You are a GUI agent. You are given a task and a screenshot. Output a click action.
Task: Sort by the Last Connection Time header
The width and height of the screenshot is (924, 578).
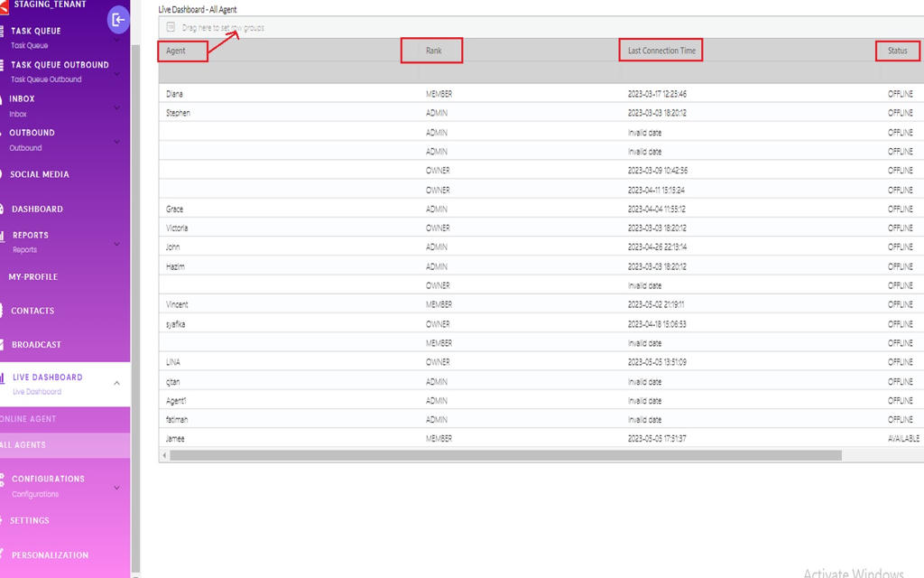pos(661,51)
